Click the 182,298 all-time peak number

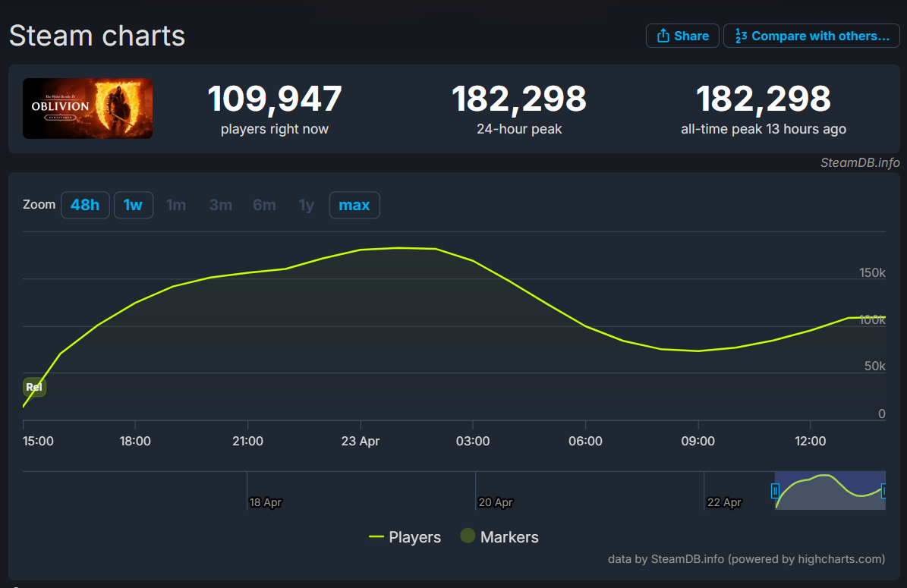click(764, 99)
